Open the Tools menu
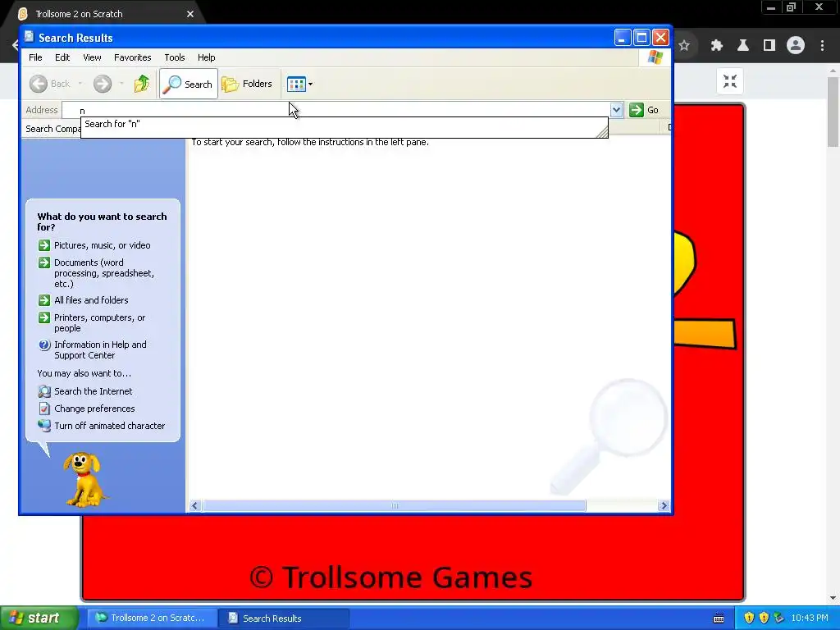840x630 pixels. coord(175,57)
